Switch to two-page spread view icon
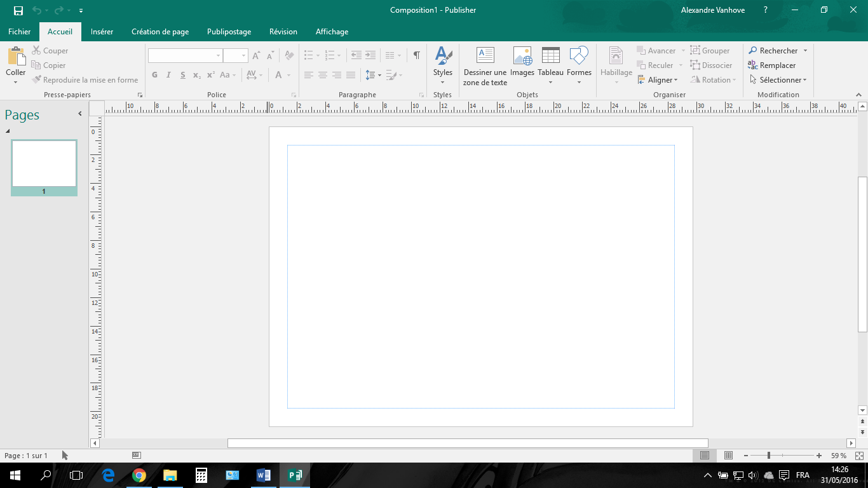Image resolution: width=868 pixels, height=488 pixels. [x=729, y=456]
